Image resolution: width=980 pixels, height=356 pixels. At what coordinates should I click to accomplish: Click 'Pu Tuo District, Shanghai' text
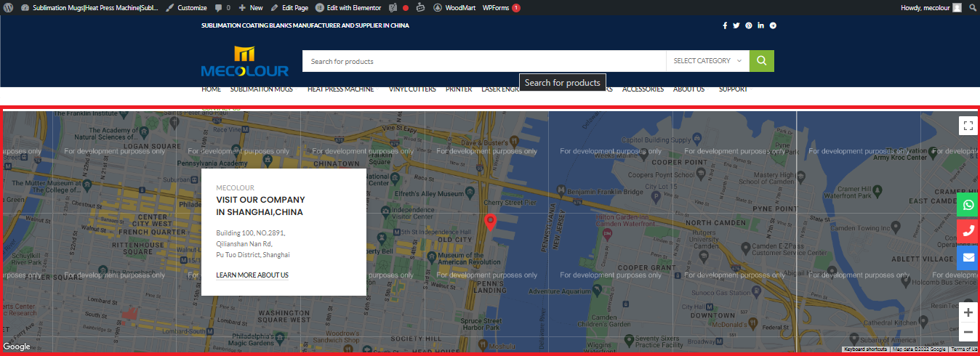pos(253,255)
